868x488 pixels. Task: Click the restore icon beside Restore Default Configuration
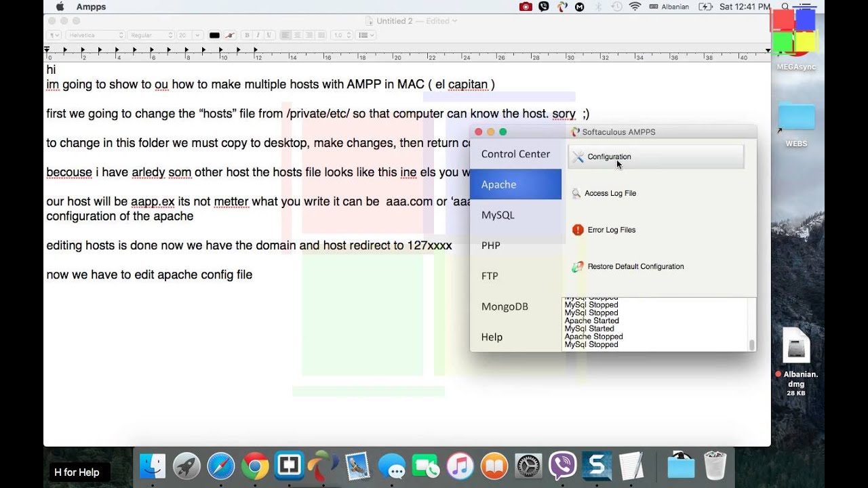point(578,266)
